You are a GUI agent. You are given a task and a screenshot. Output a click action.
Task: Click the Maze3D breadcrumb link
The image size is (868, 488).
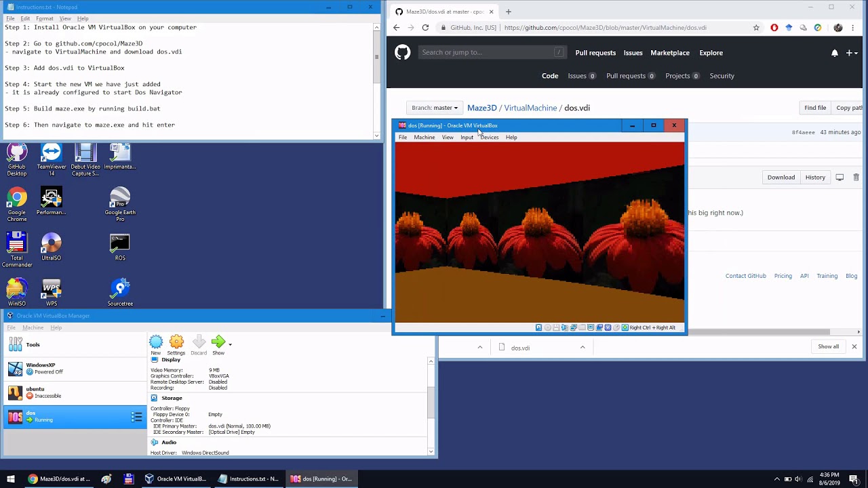point(481,108)
